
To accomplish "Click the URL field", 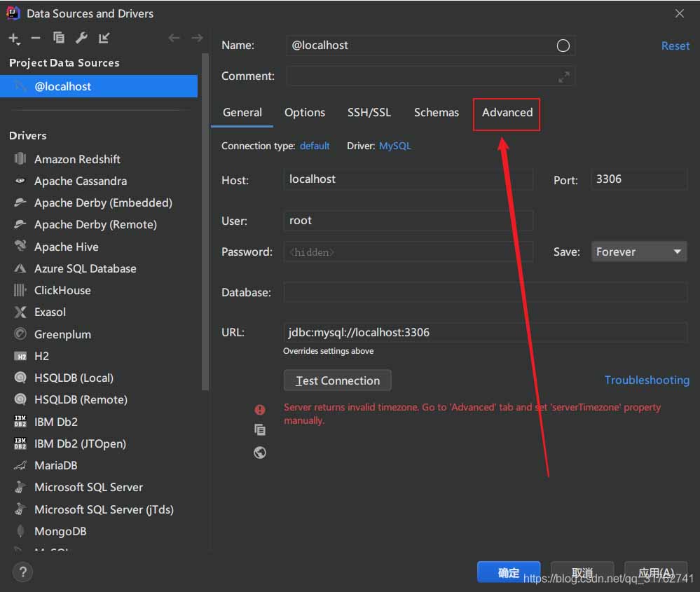I will [x=486, y=333].
